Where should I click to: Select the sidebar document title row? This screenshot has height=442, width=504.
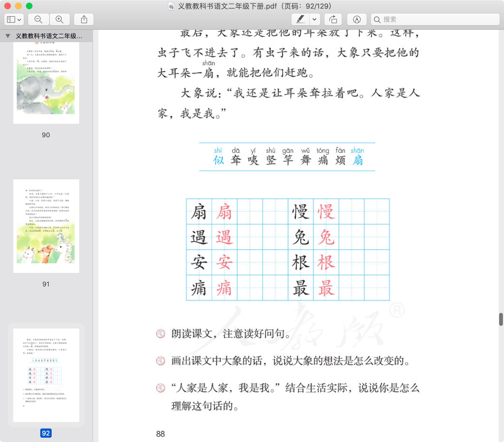coord(49,36)
